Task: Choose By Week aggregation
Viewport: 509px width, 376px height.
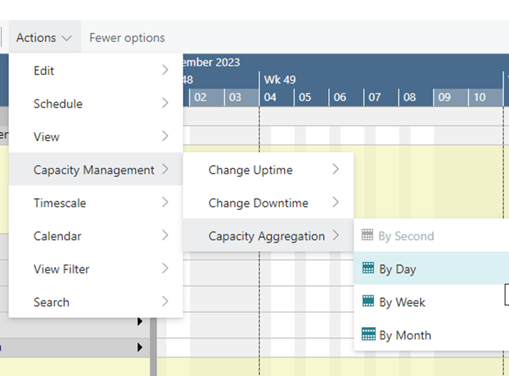Action: pos(431,302)
